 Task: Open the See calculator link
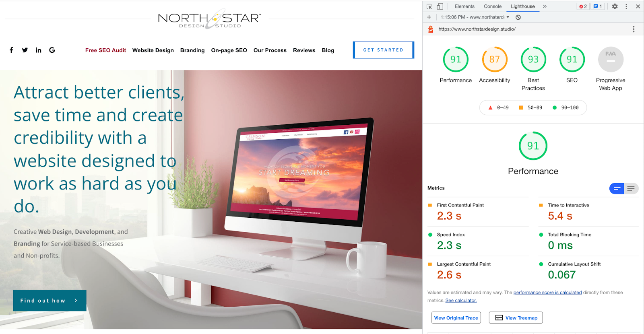[461, 301]
